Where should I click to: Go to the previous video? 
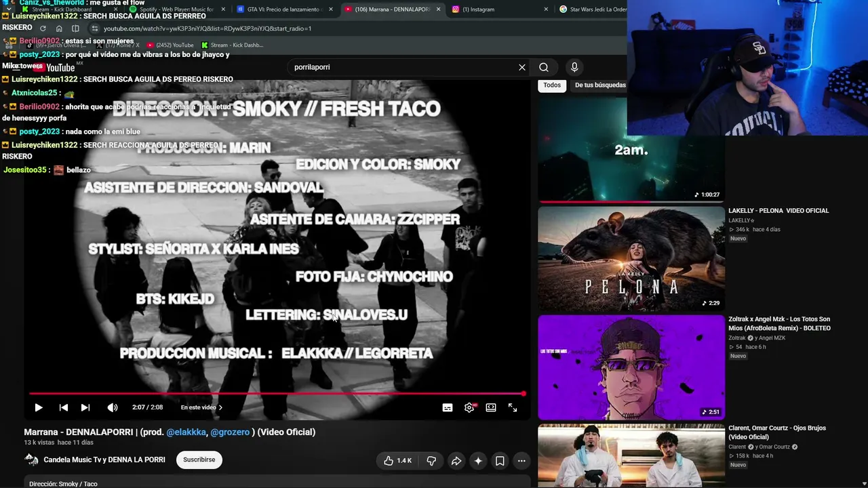pyautogui.click(x=63, y=407)
